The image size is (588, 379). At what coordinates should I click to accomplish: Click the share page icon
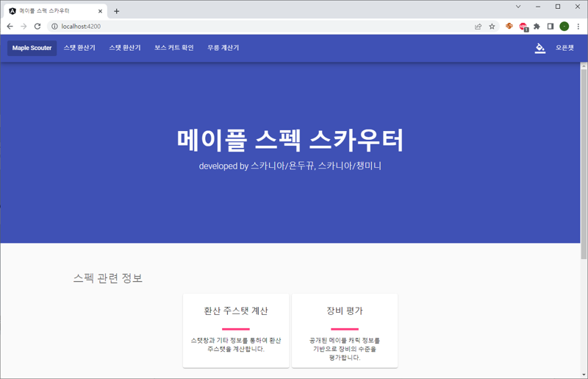point(478,26)
